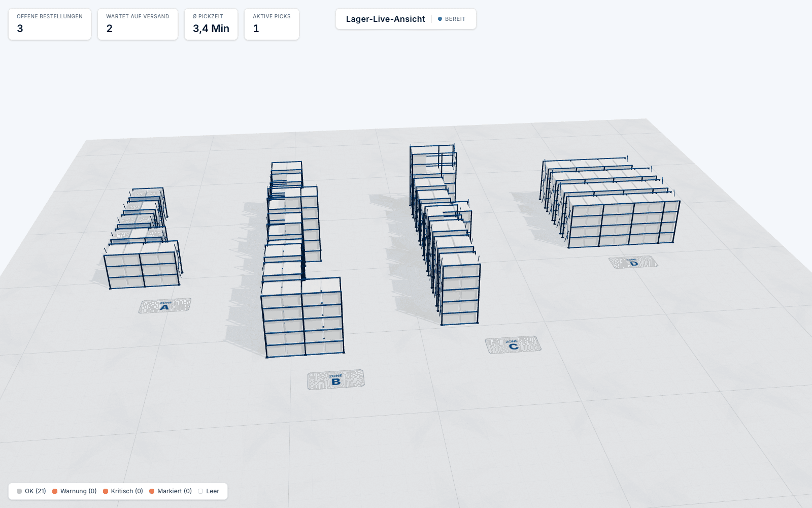
Task: Select the Ø Pickzeit 3,4 Min card
Action: click(x=211, y=24)
